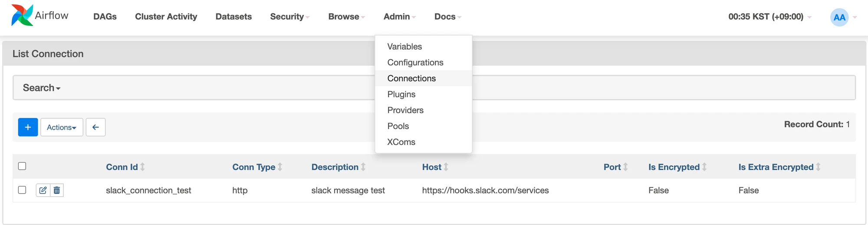The height and width of the screenshot is (225, 868).
Task: Toggle the select-all header checkbox
Action: coord(22,166)
